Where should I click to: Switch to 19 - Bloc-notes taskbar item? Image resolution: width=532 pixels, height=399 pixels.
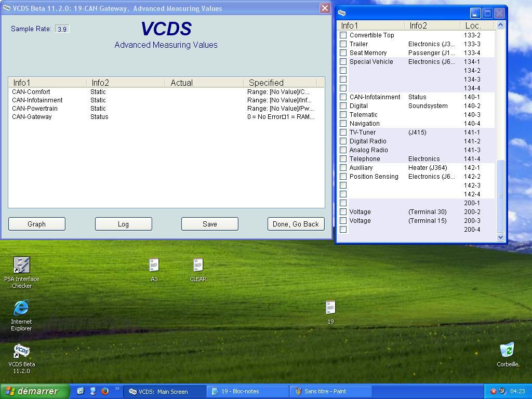[247, 392]
